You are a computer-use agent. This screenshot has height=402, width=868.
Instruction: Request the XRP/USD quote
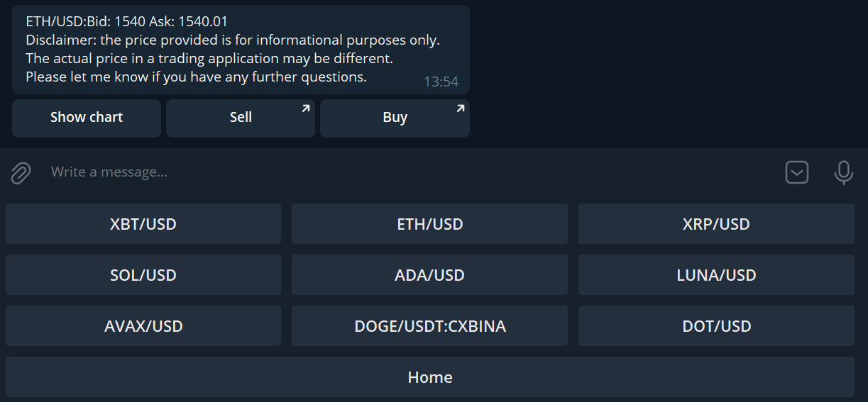(x=716, y=224)
